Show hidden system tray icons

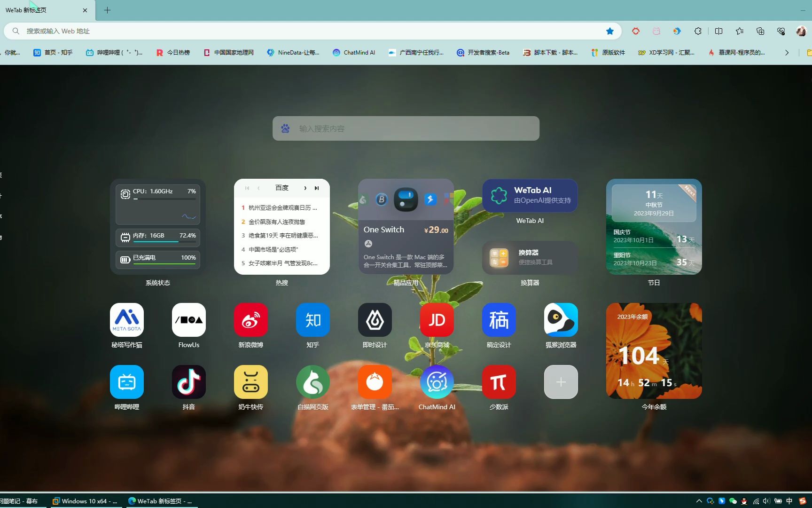[699, 501]
